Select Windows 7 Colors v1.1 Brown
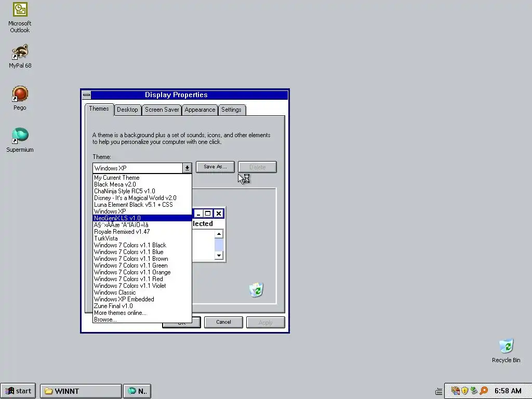 point(142,259)
